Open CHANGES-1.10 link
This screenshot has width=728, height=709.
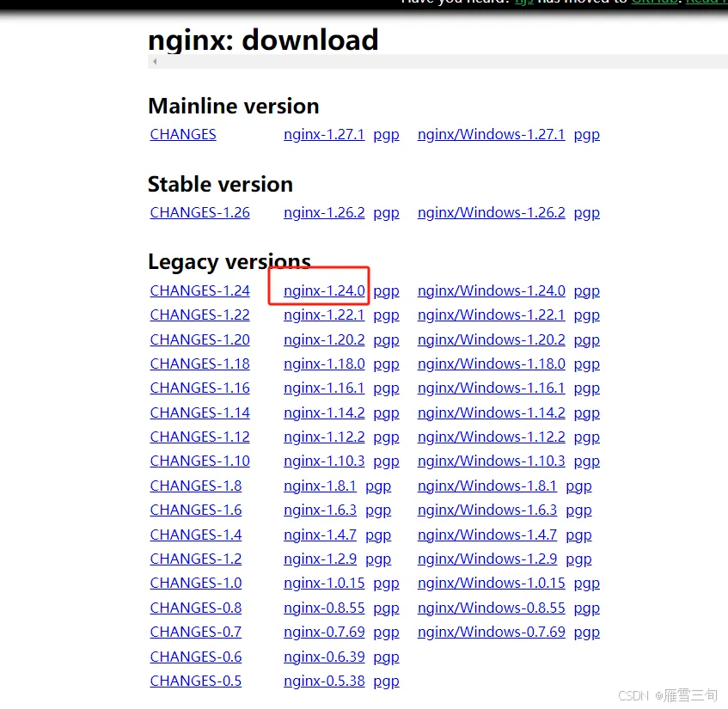[199, 461]
